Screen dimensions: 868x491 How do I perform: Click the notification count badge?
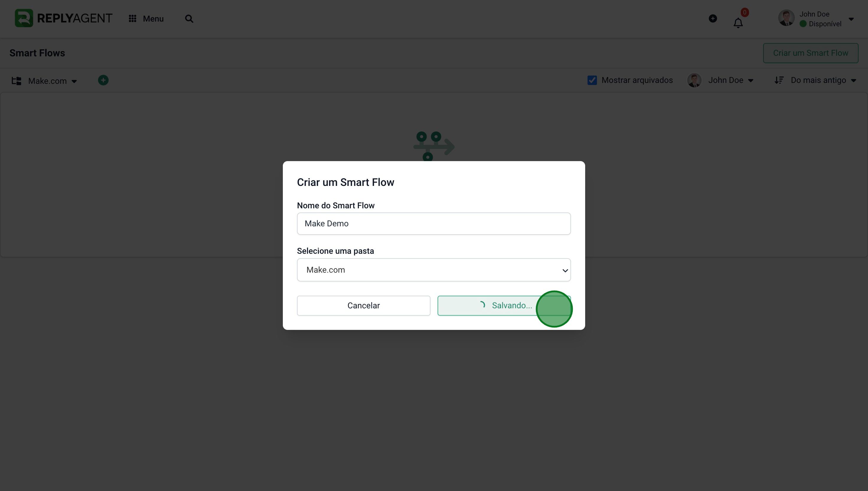coord(744,12)
